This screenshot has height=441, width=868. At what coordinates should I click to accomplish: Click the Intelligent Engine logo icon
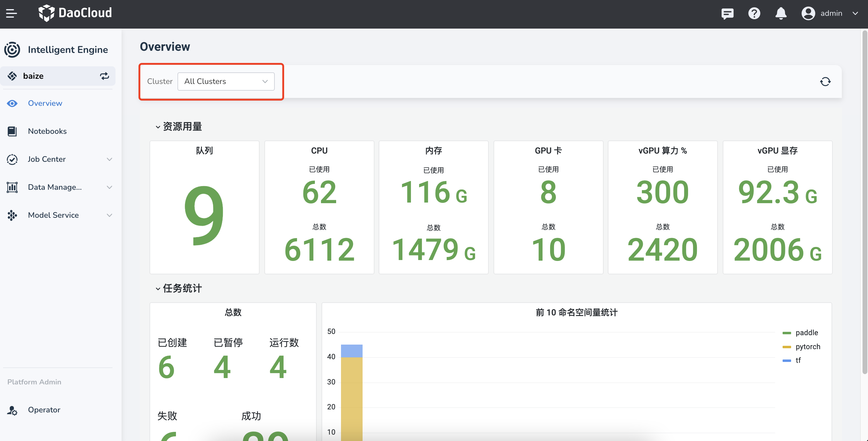(x=12, y=50)
